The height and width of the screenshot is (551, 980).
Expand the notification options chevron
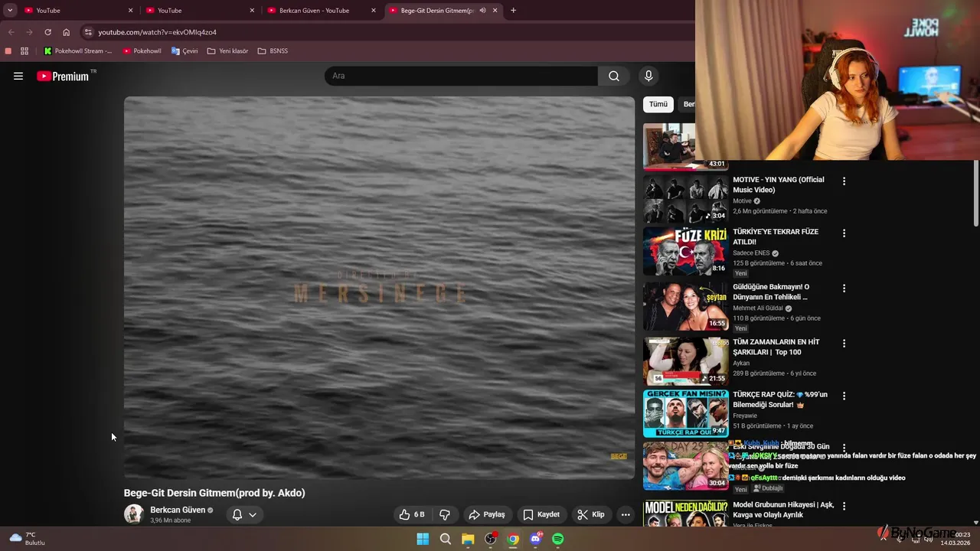point(252,514)
